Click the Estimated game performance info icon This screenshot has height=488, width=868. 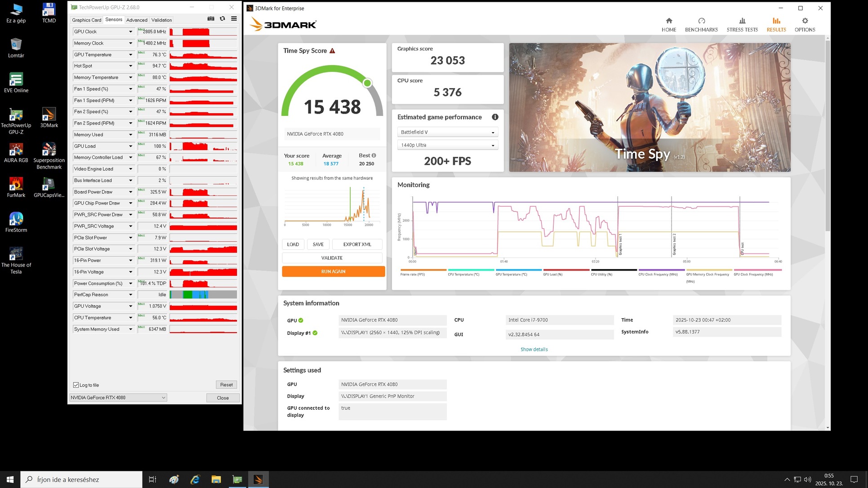tap(495, 117)
